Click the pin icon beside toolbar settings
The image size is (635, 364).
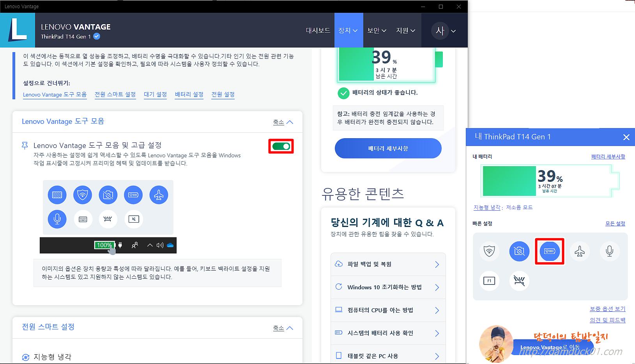(x=25, y=146)
